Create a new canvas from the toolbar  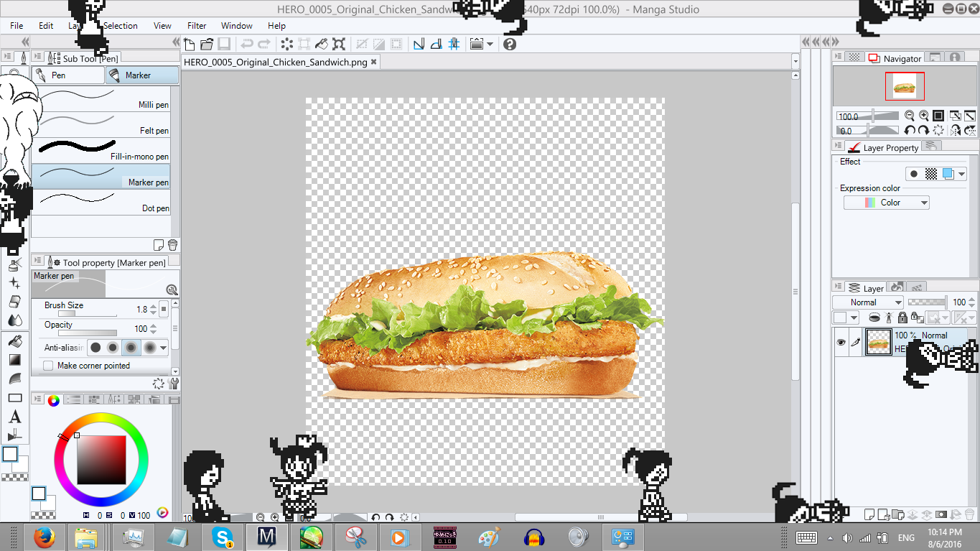pos(190,44)
